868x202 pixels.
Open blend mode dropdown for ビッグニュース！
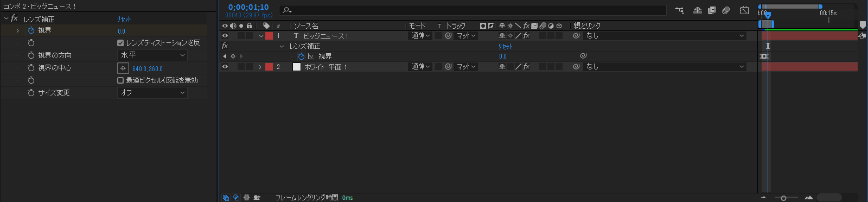pos(420,36)
